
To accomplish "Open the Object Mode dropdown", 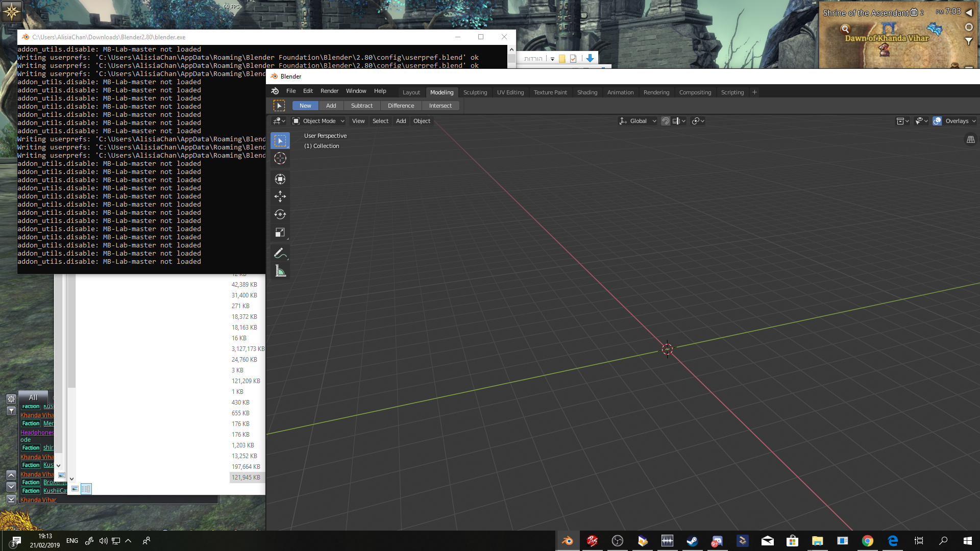I will 318,121.
